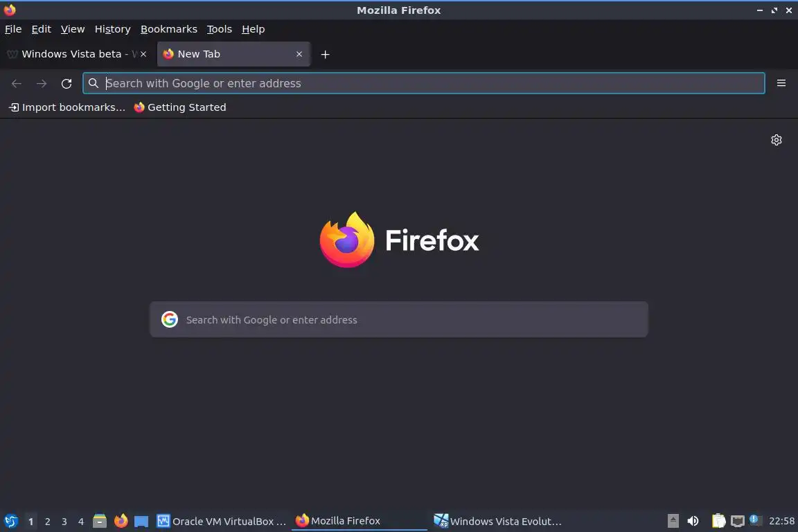Switch to Oracle VM VirtualBox task
Viewport: 798px width, 532px height.
(222, 522)
